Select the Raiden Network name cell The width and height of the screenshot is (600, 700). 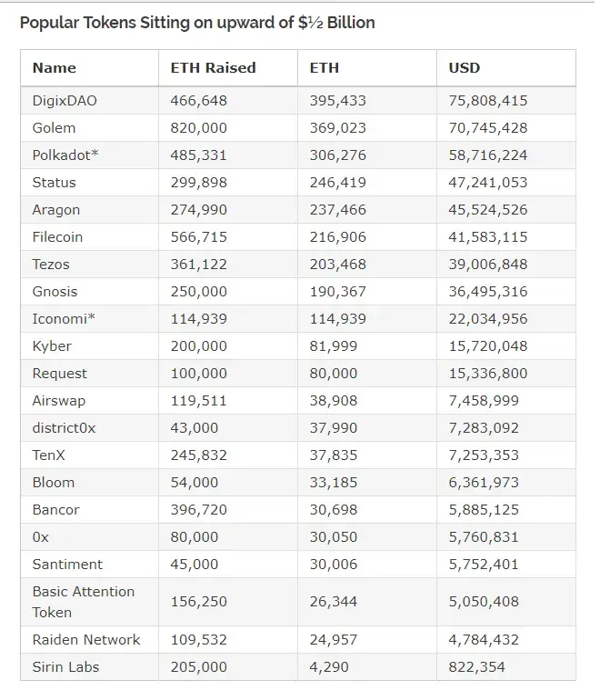[86, 639]
